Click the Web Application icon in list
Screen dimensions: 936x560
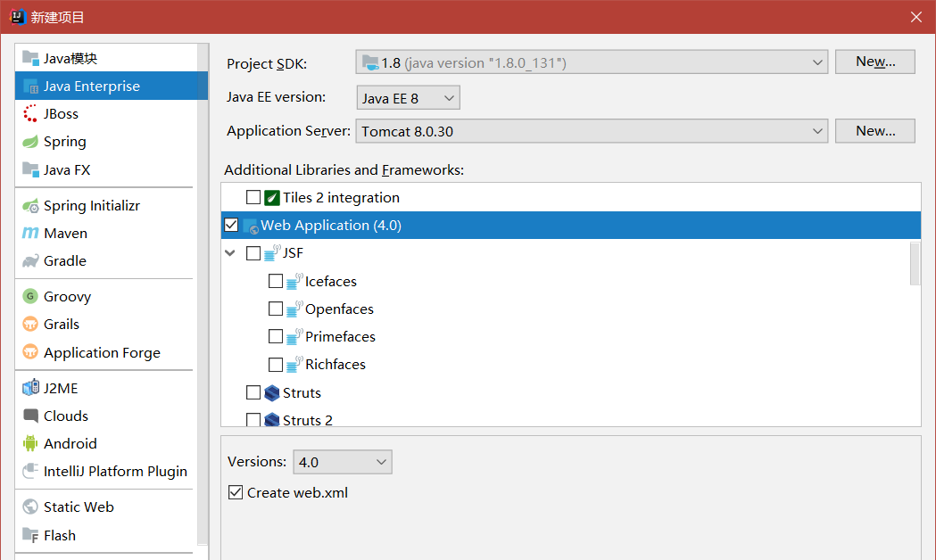(x=251, y=226)
